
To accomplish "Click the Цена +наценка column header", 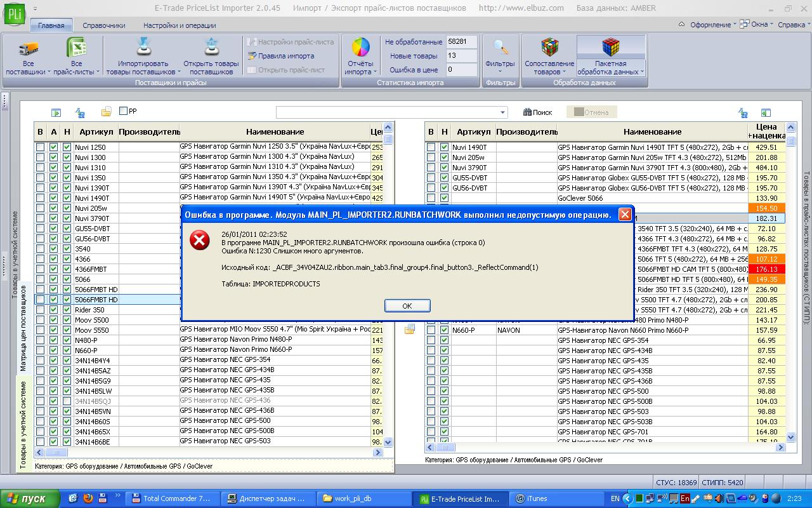I will click(x=766, y=131).
